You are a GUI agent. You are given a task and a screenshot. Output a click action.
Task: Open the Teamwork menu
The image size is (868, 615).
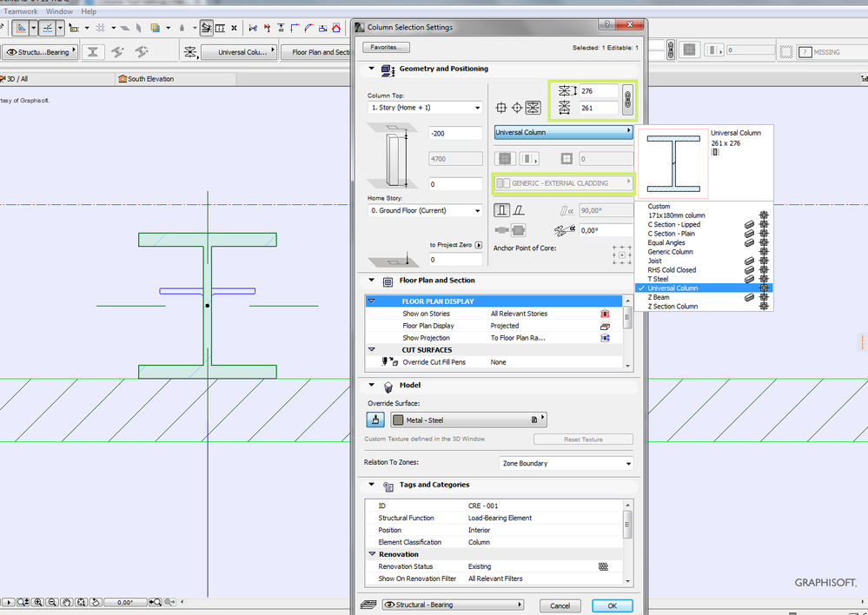tap(21, 11)
